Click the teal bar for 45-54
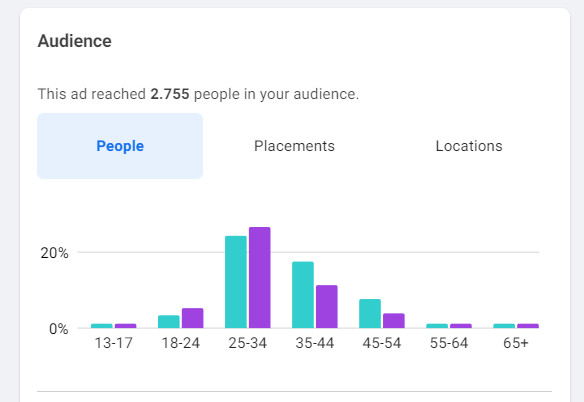 pyautogui.click(x=370, y=313)
